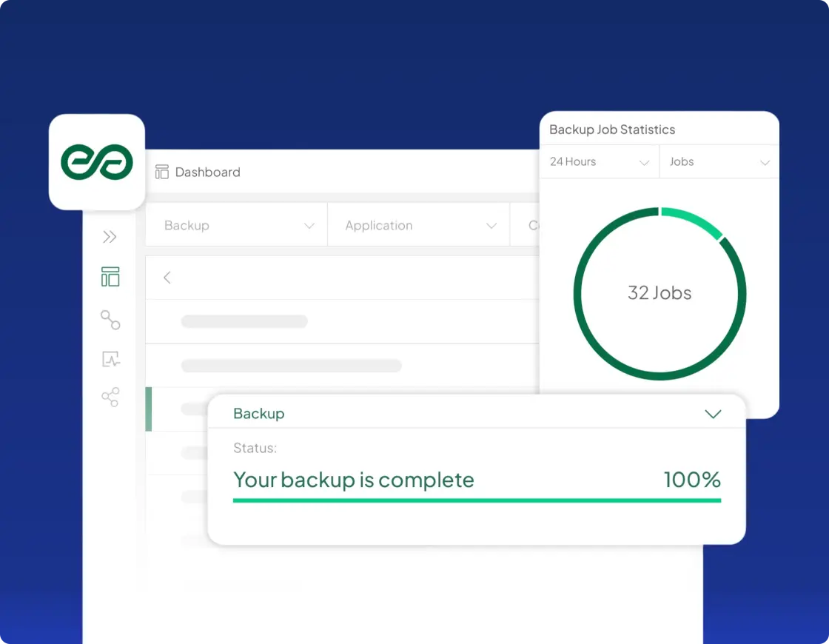The width and height of the screenshot is (829, 644).
Task: Open the Jobs metric dropdown
Action: tap(719, 162)
